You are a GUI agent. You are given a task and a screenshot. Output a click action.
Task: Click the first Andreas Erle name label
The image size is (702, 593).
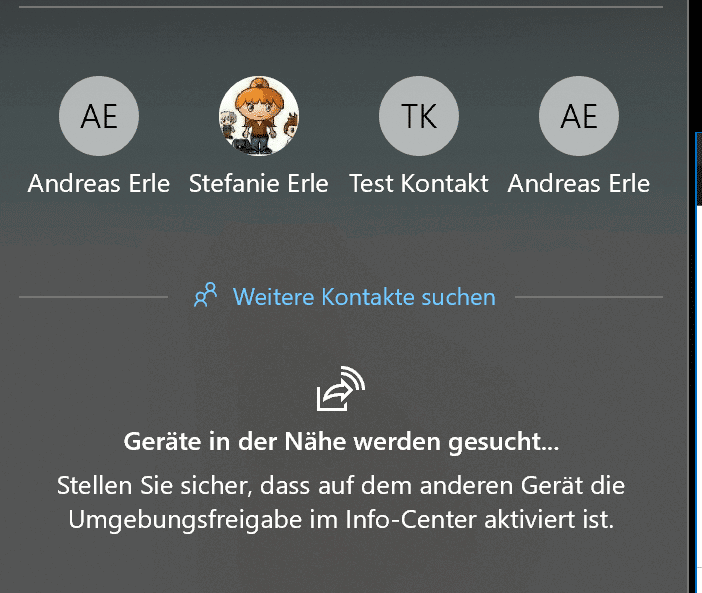pyautogui.click(x=99, y=183)
